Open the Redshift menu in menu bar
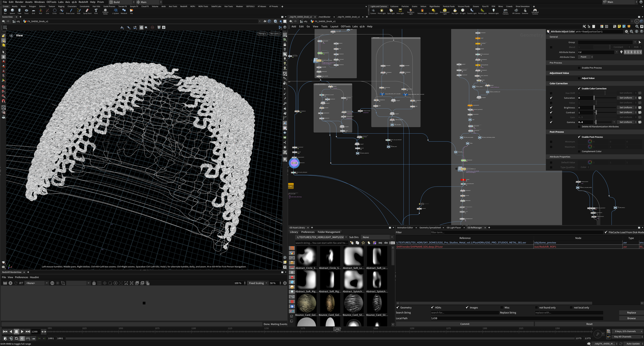Screen dimensions: 644x346 tap(83, 2)
